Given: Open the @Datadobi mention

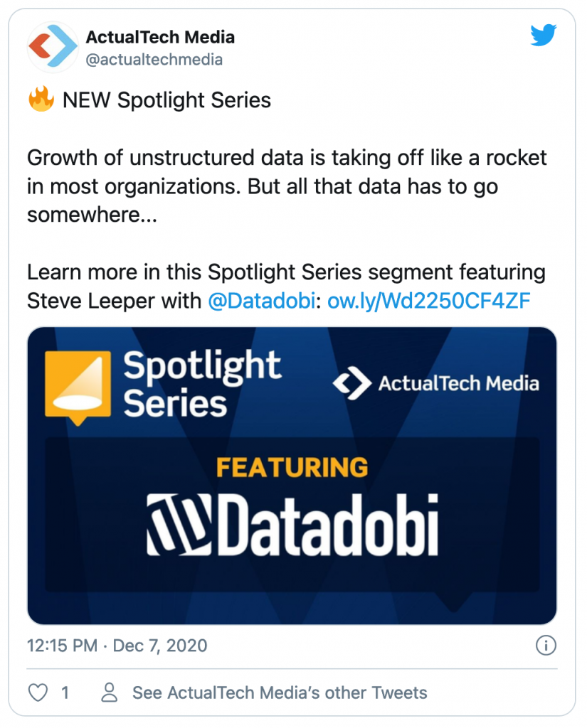Looking at the screenshot, I should (x=262, y=301).
